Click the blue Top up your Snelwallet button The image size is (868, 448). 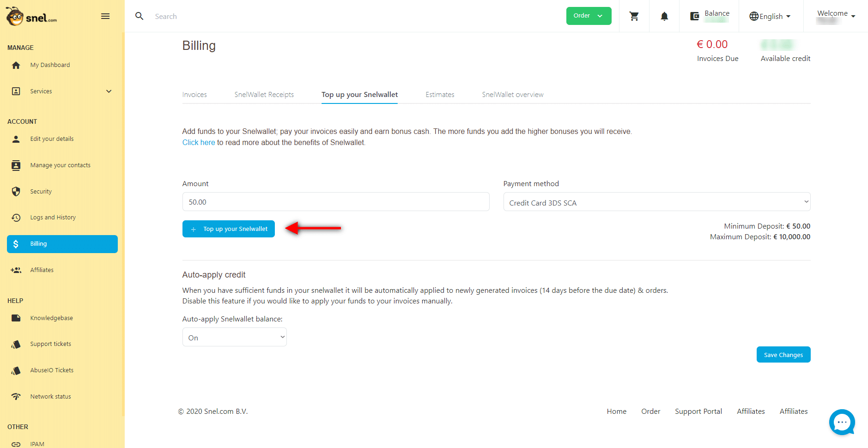[229, 229]
